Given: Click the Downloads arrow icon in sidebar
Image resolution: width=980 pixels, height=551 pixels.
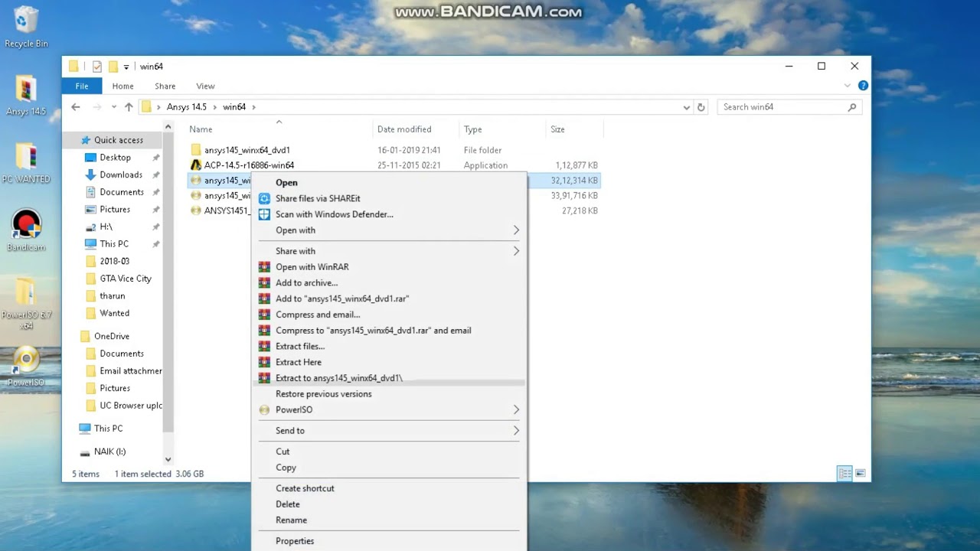Looking at the screenshot, I should (90, 174).
